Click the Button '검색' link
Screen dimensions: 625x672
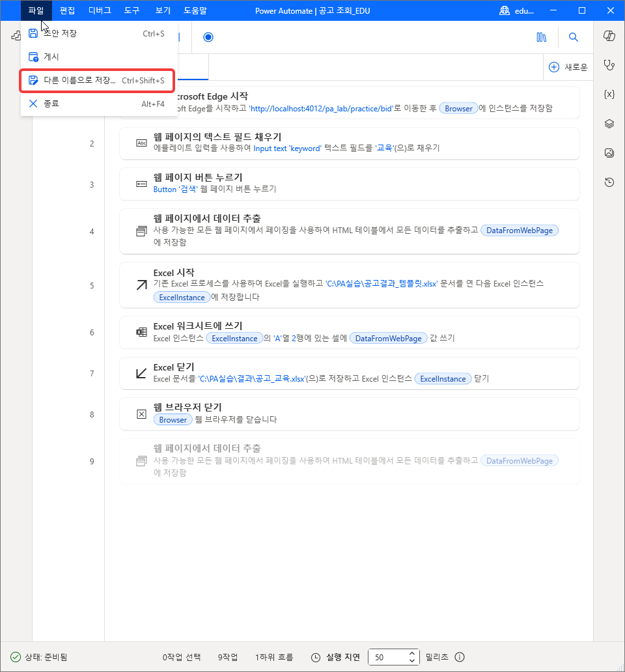pyautogui.click(x=176, y=189)
